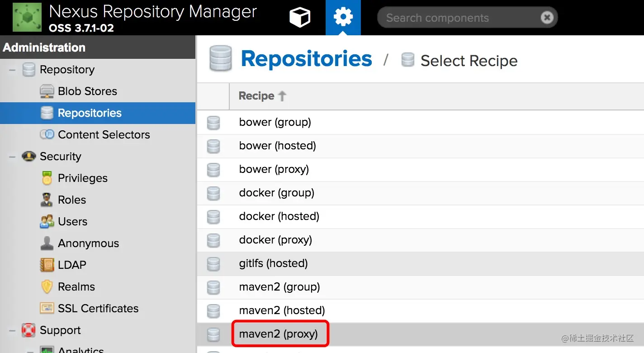Viewport: 644px width, 353px height.
Task: Click the LDAP book icon
Action: [47, 265]
